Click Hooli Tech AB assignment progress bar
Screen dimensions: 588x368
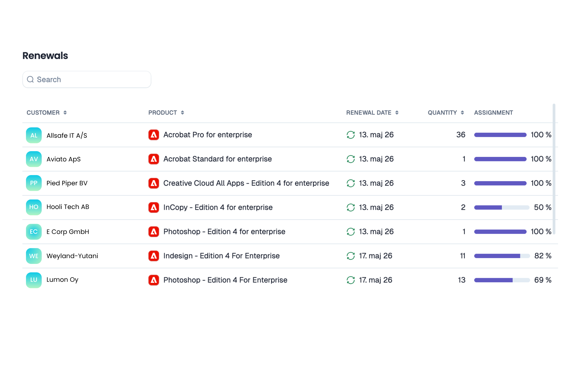click(x=502, y=207)
